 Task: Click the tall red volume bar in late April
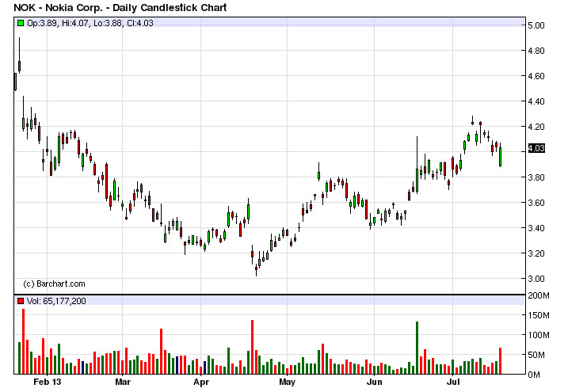[253, 347]
